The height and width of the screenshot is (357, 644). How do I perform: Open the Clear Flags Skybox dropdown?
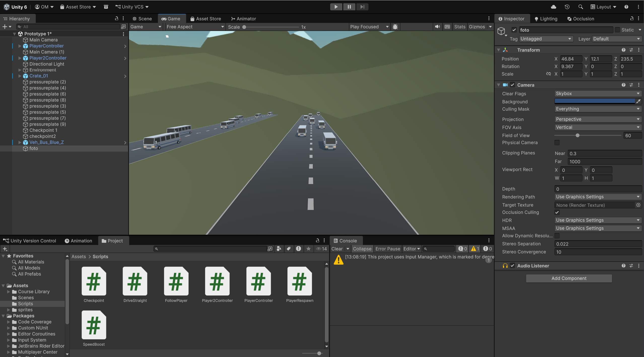pos(598,93)
